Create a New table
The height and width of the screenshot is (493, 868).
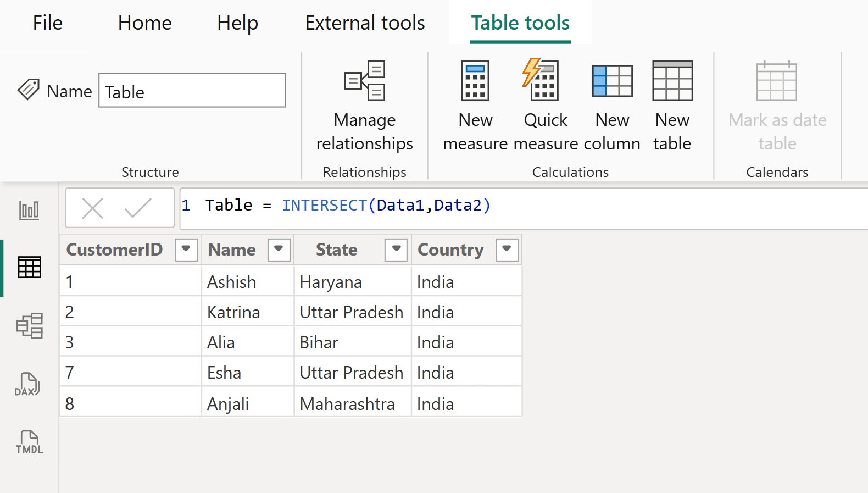(x=672, y=106)
